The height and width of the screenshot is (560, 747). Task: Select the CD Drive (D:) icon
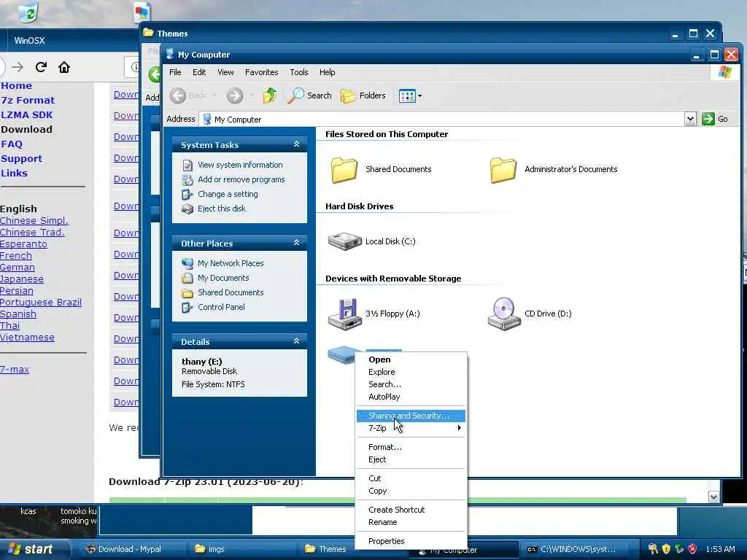tap(504, 314)
